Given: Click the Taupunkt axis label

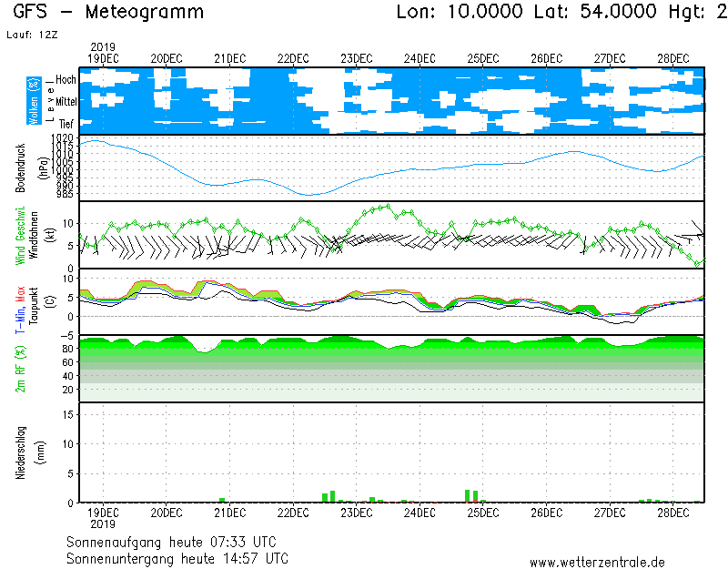Looking at the screenshot, I should tap(35, 300).
